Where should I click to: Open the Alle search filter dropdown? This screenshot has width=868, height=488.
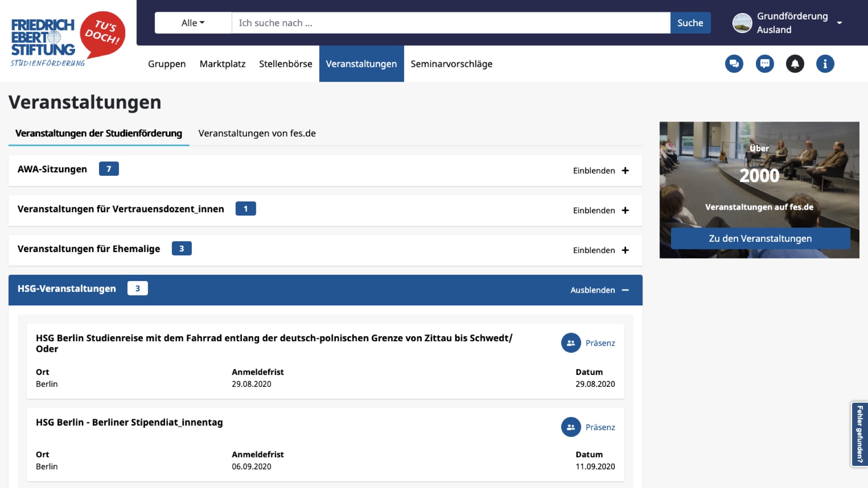click(193, 23)
